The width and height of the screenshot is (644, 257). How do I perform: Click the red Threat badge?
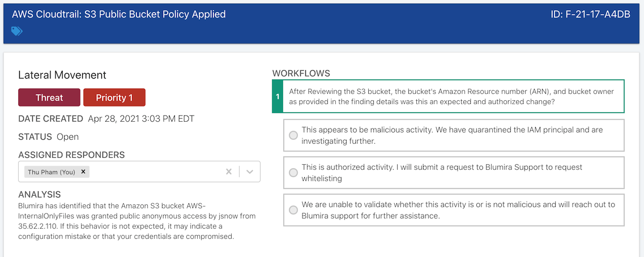[x=49, y=97]
